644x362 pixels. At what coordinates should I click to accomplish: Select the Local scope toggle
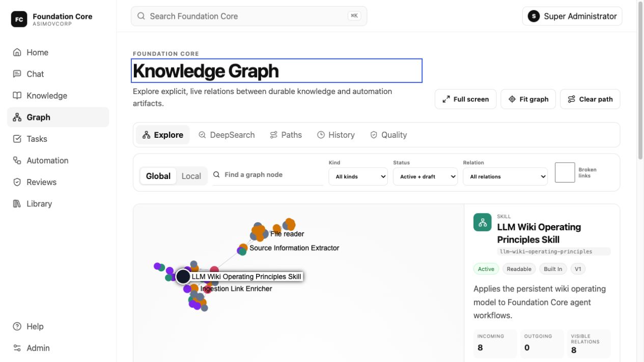[x=191, y=176]
